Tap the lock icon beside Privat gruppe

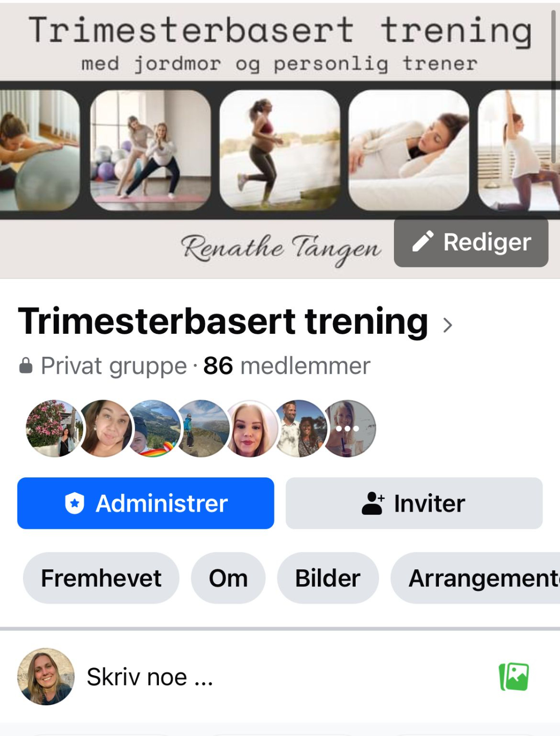26,366
